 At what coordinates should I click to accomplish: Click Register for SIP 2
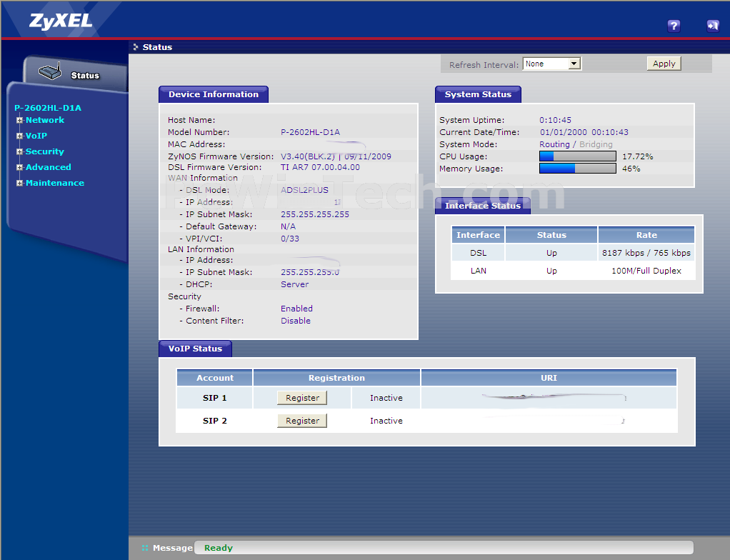coord(302,421)
